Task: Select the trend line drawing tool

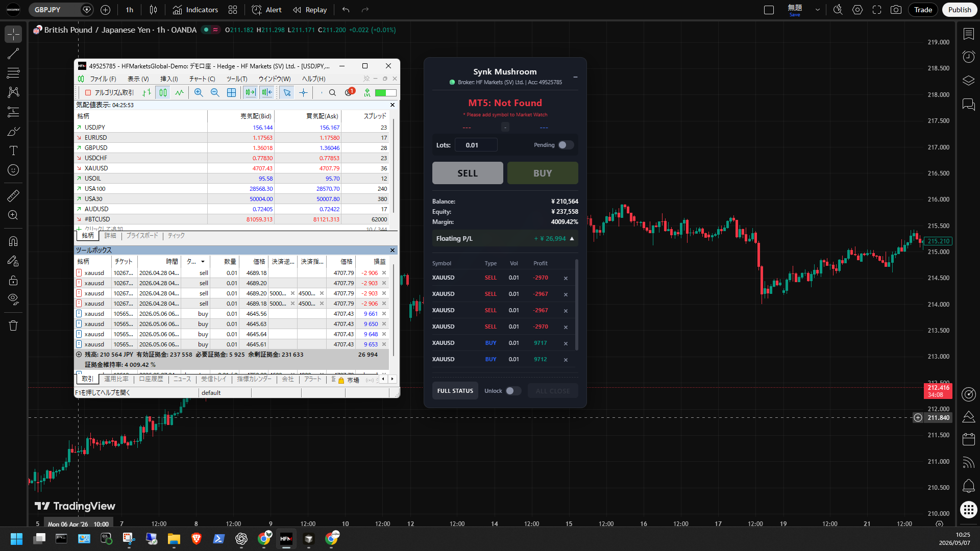Action: (13, 54)
